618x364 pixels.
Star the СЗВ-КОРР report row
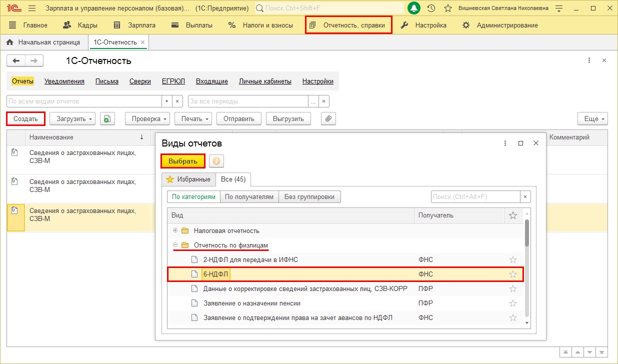pyautogui.click(x=512, y=288)
